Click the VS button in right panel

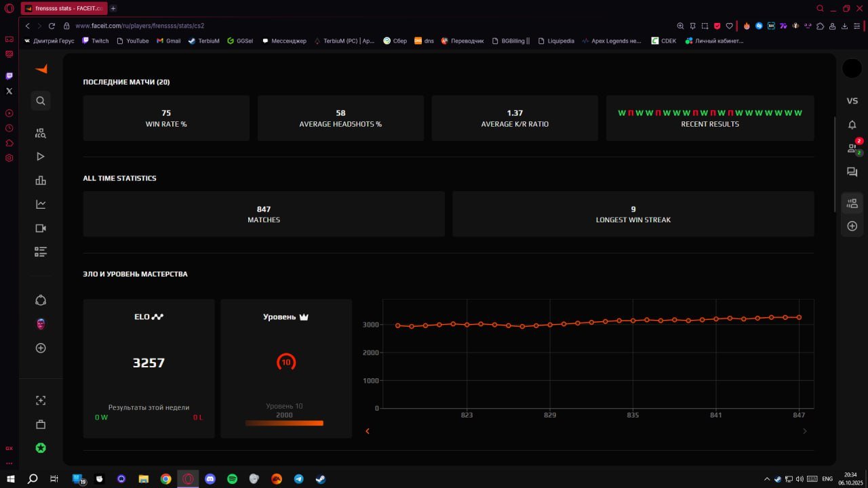pos(852,101)
